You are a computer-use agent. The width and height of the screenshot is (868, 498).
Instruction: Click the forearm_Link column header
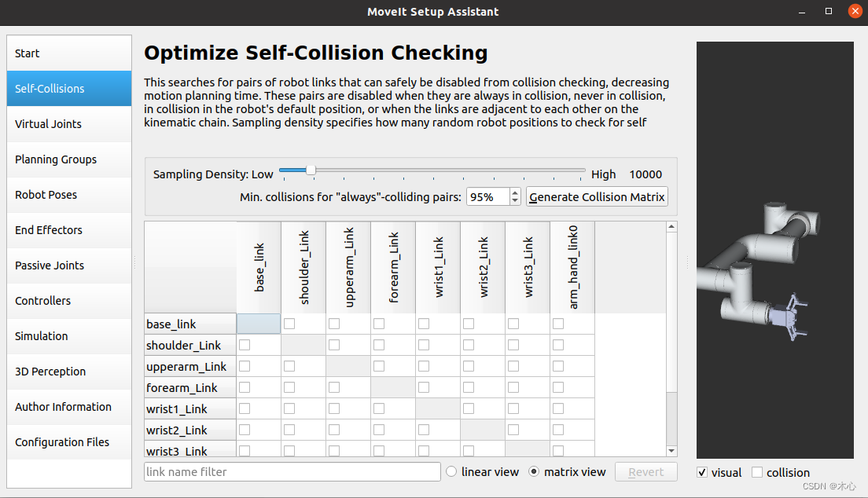(x=393, y=267)
